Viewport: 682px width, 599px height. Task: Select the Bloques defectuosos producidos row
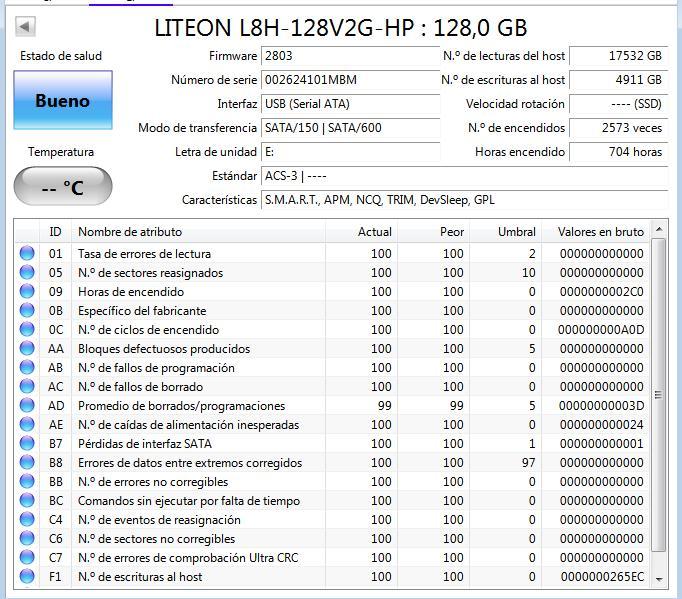(x=333, y=348)
